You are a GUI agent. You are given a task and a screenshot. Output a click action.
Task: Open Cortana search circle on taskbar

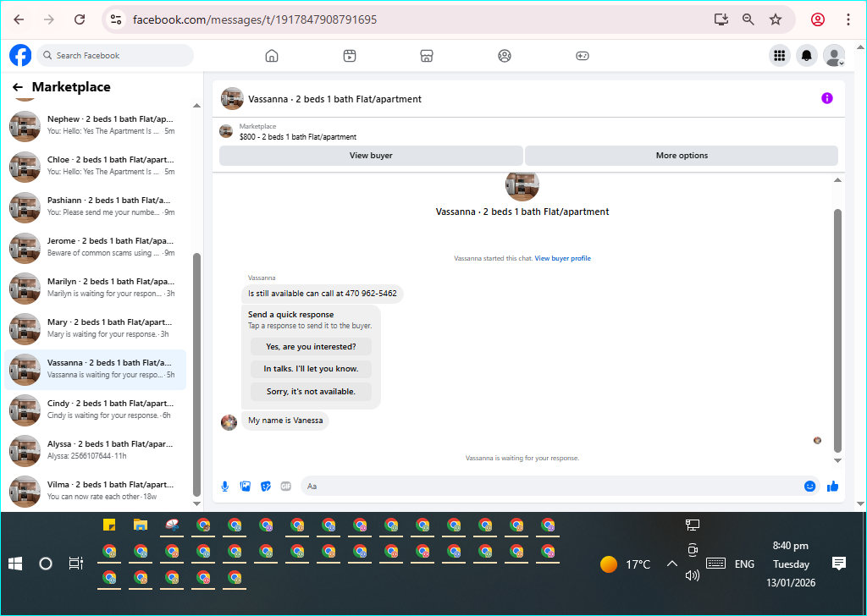(x=46, y=564)
